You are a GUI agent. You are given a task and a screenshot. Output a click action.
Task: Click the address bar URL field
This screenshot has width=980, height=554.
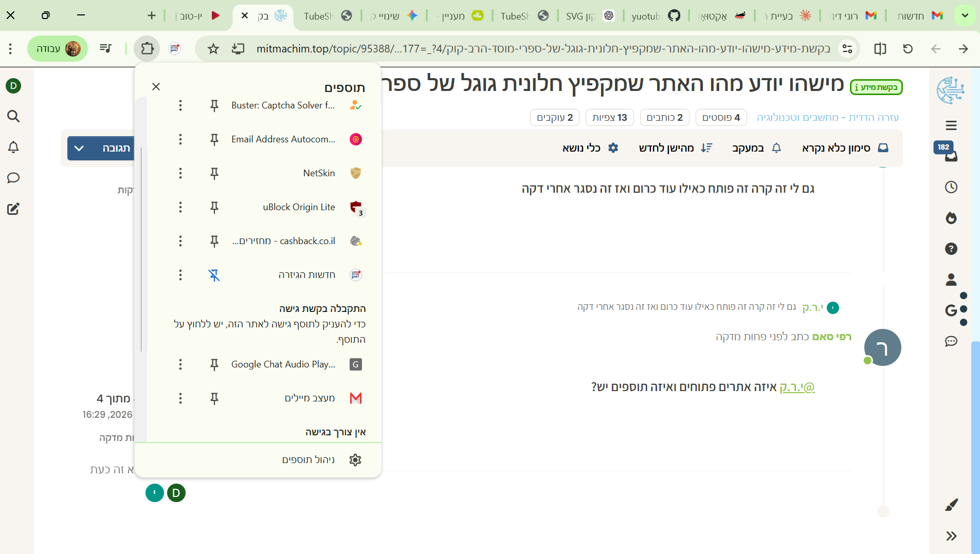(514, 49)
